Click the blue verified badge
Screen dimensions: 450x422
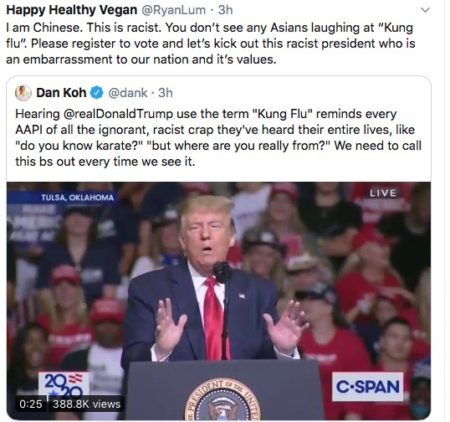97,93
